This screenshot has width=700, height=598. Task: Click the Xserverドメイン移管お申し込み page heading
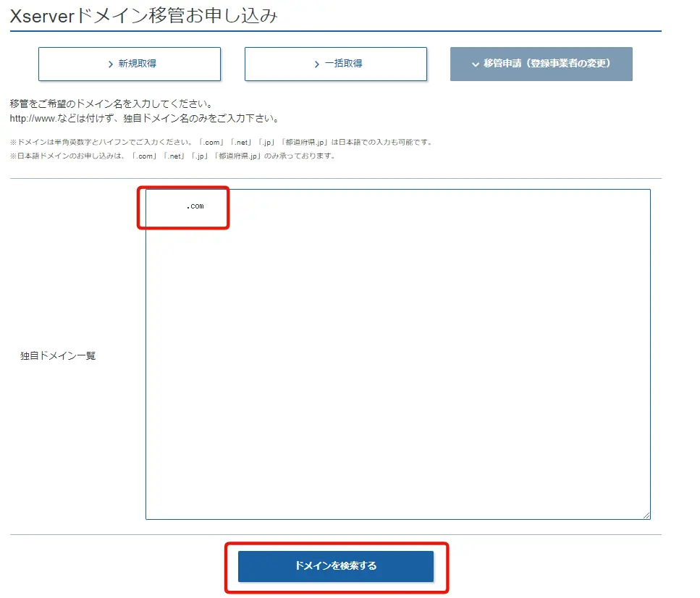pyautogui.click(x=143, y=16)
